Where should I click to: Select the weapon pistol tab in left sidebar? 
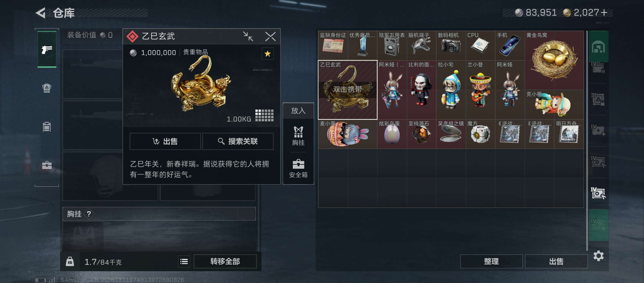point(47,49)
